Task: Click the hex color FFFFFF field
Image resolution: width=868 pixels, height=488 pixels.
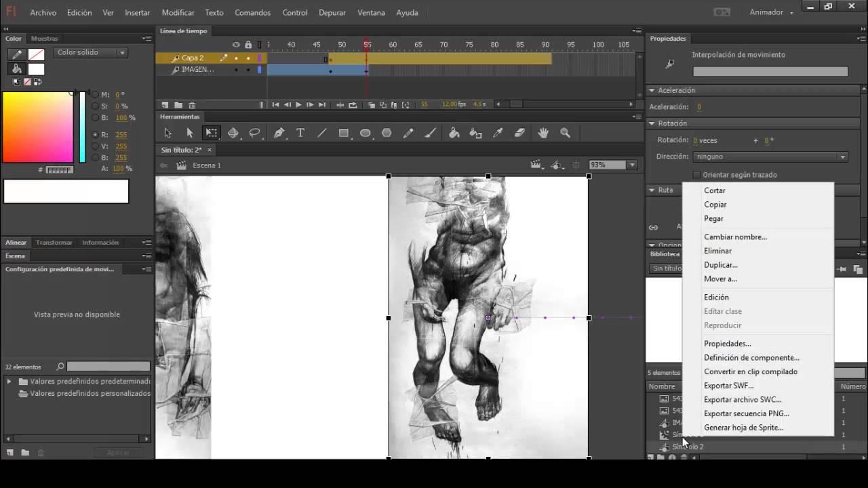Action: coord(59,170)
